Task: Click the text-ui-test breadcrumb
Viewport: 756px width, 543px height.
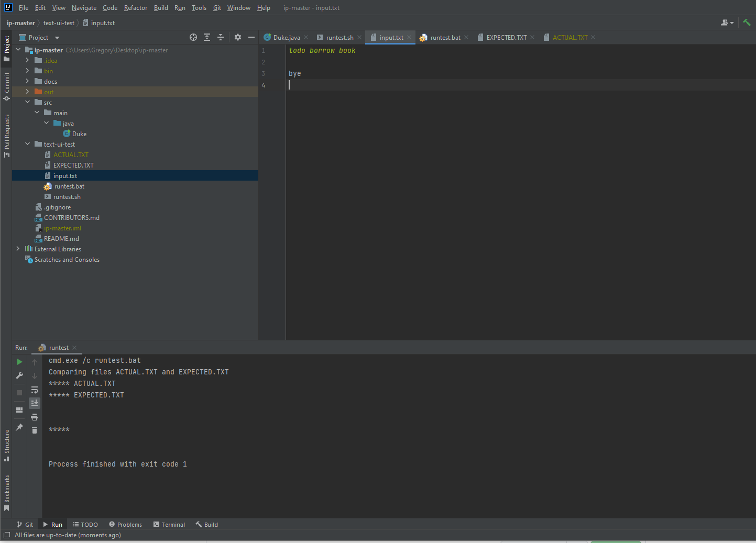Action: (59, 23)
